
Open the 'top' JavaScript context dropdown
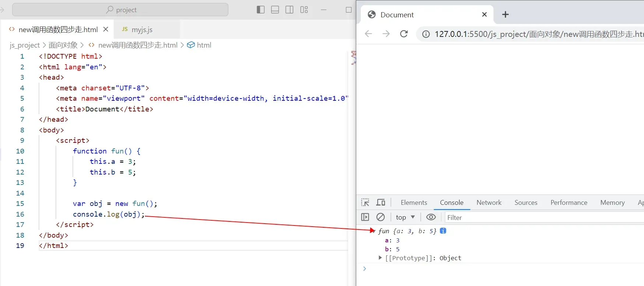405,217
